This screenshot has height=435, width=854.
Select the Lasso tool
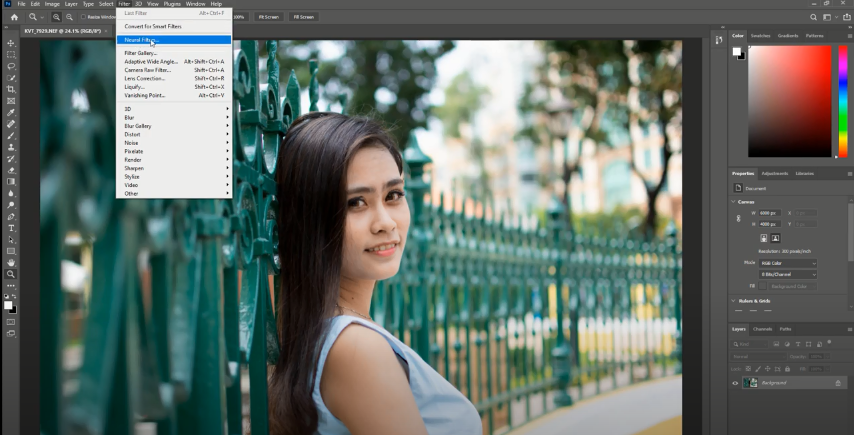pyautogui.click(x=11, y=66)
